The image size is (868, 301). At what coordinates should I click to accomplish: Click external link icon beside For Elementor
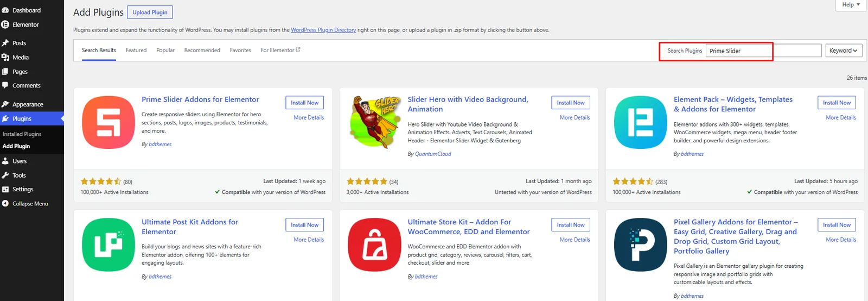click(x=298, y=50)
